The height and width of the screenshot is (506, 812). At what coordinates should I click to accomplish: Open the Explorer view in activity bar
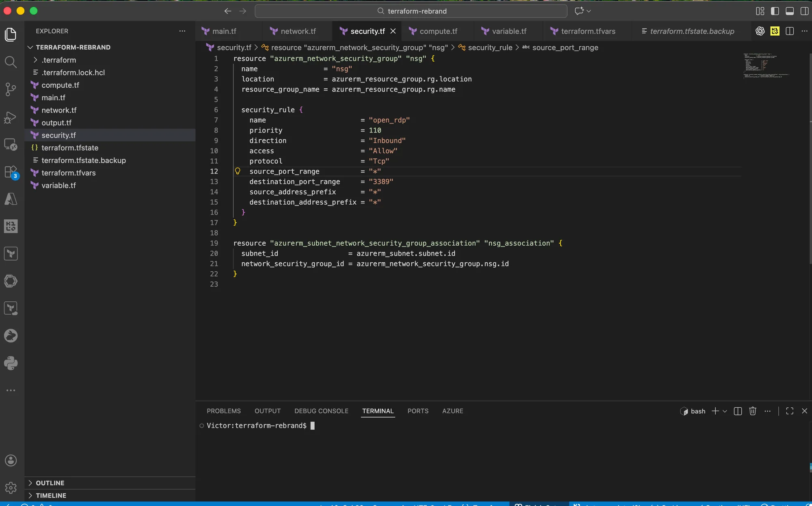pyautogui.click(x=11, y=35)
